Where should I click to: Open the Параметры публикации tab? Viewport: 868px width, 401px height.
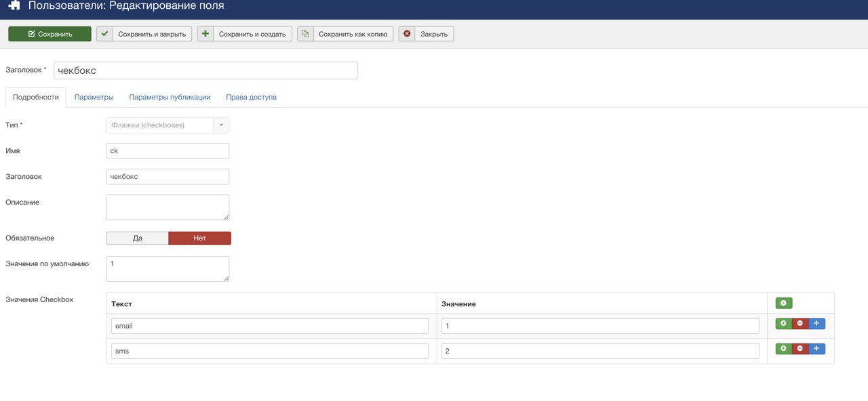170,97
